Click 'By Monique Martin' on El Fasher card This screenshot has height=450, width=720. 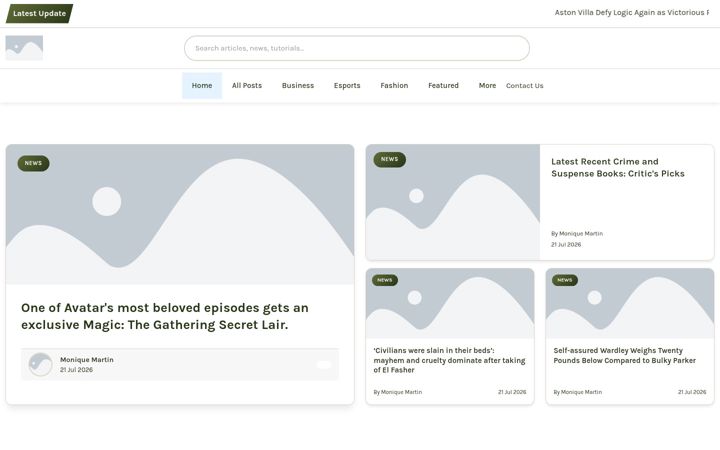pyautogui.click(x=398, y=392)
